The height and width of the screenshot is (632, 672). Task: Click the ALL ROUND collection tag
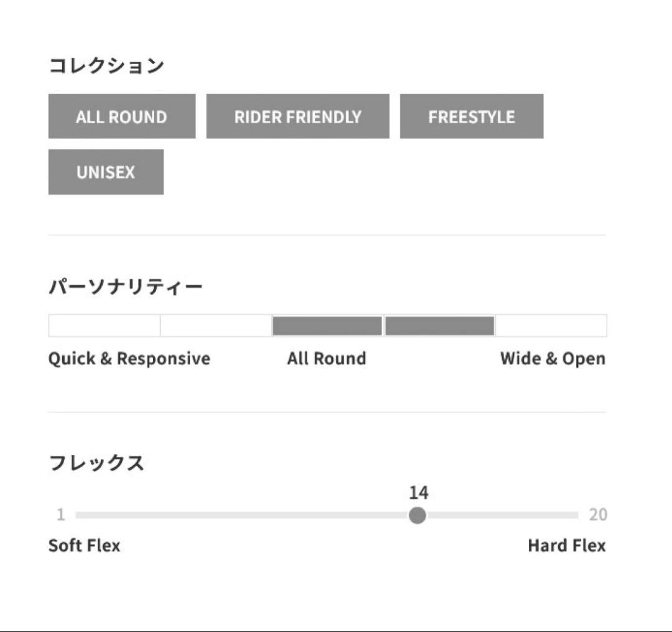pyautogui.click(x=121, y=116)
